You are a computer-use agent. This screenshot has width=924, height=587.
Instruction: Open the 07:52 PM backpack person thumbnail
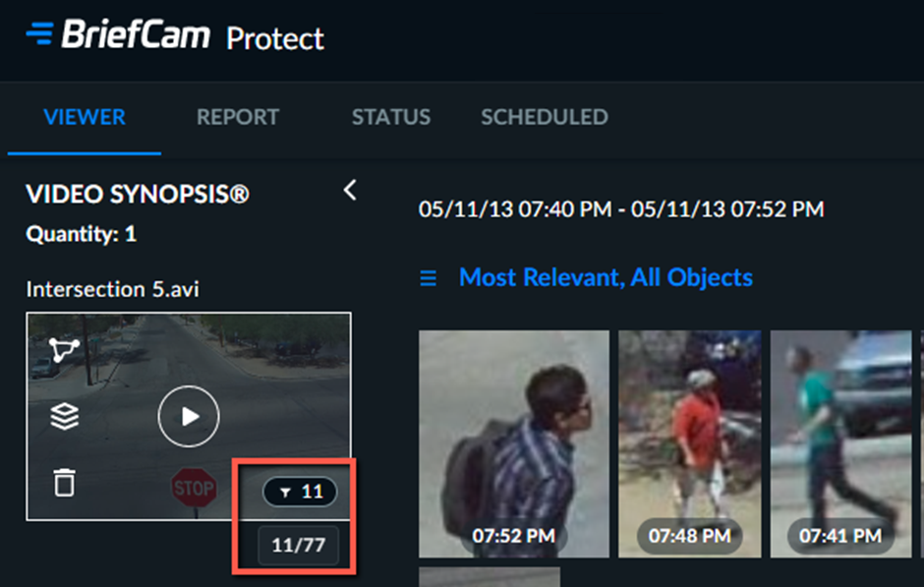[514, 443]
